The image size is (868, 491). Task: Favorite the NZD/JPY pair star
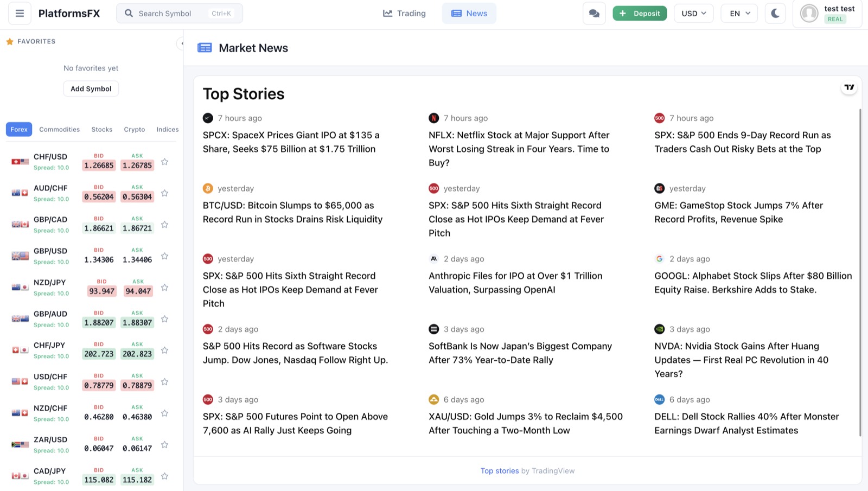(x=164, y=288)
